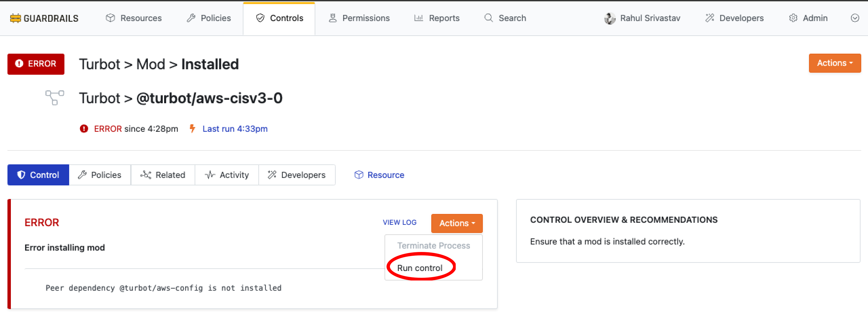Image resolution: width=868 pixels, height=326 pixels.
Task: Switch to the Activity tab
Action: coord(227,175)
